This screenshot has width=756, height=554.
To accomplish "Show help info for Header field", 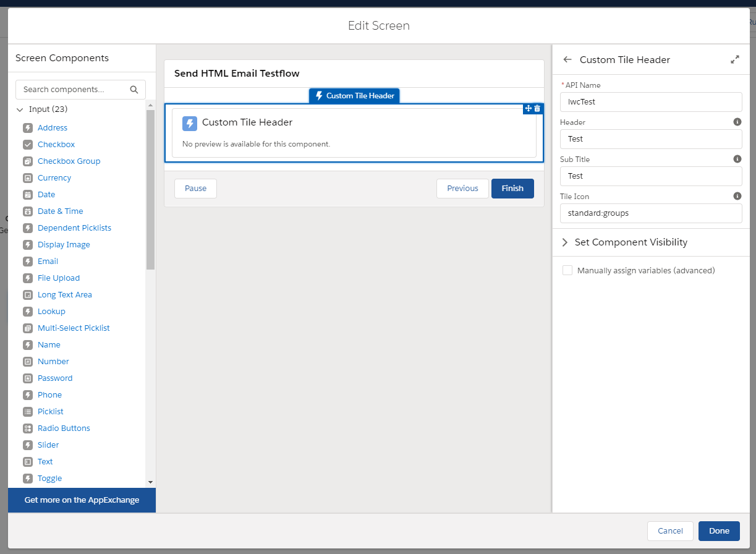I will [x=737, y=122].
